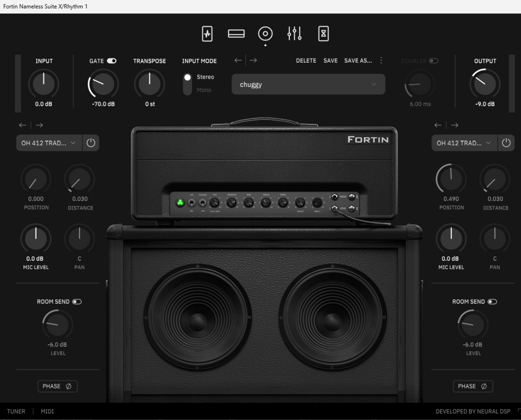Select next impulse for right mic
521x420 pixels.
pos(455,125)
